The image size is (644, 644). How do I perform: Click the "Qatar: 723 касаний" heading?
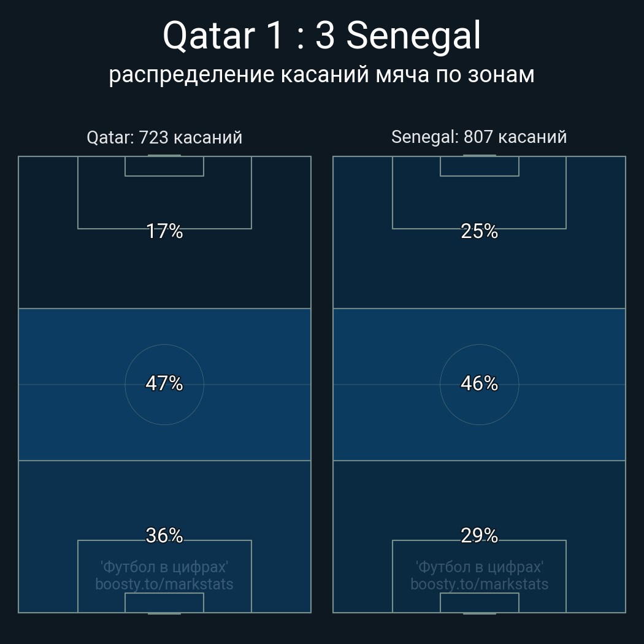pyautogui.click(x=164, y=137)
